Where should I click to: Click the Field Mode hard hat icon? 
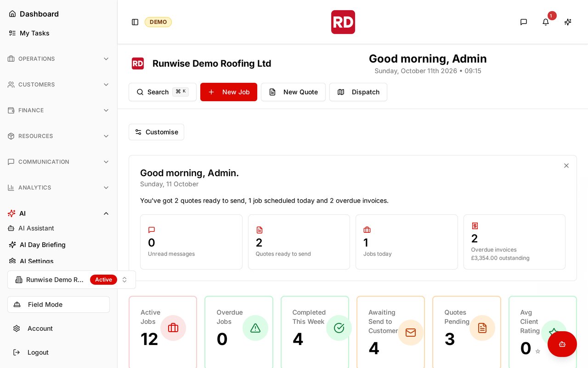tap(17, 305)
